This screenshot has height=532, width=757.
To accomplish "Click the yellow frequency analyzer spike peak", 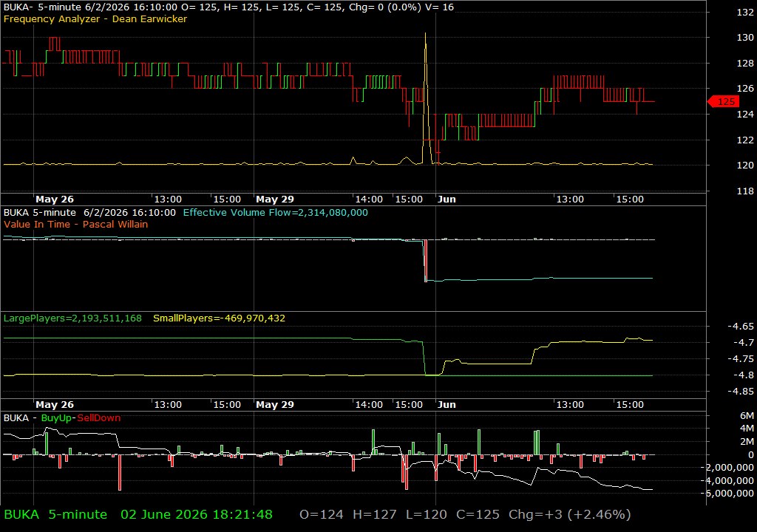I will 425,34.
